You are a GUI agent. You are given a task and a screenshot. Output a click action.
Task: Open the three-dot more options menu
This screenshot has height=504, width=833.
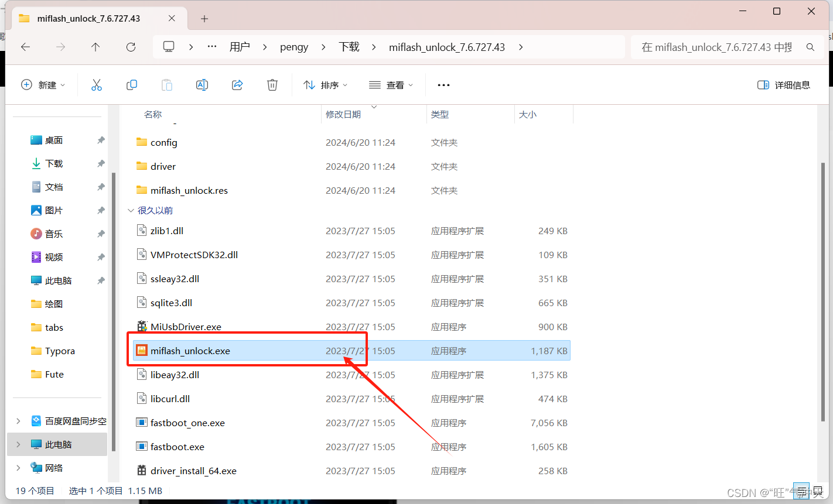pyautogui.click(x=443, y=85)
